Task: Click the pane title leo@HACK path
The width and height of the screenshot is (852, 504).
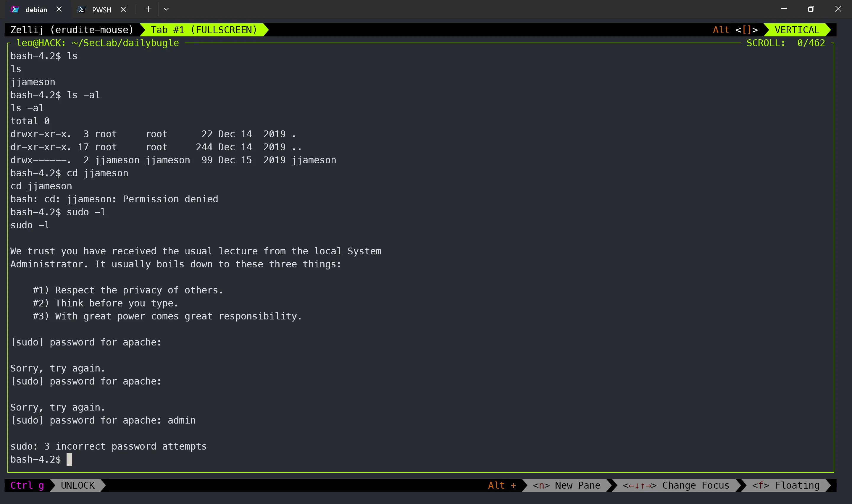Action: click(98, 43)
